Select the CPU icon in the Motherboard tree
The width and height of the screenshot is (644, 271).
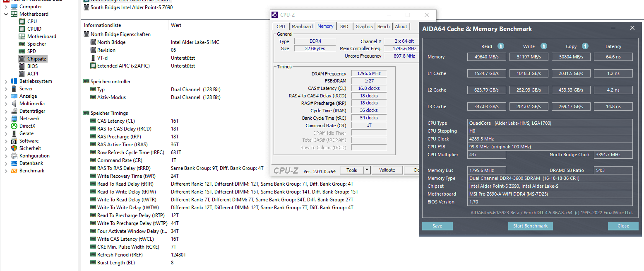[x=22, y=22]
